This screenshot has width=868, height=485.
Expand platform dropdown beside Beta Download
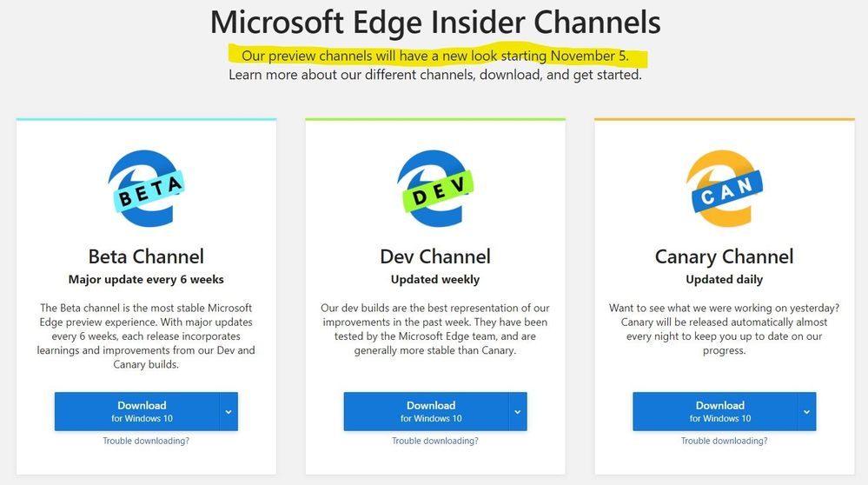[x=229, y=411]
